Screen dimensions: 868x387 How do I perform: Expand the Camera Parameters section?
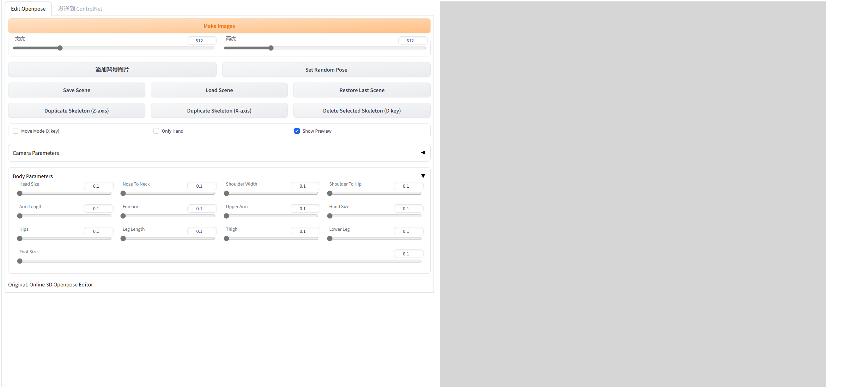[x=423, y=153]
